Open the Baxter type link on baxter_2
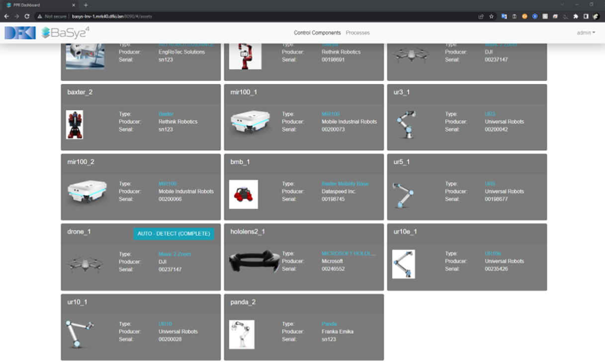This screenshot has height=364, width=605. 166,114
